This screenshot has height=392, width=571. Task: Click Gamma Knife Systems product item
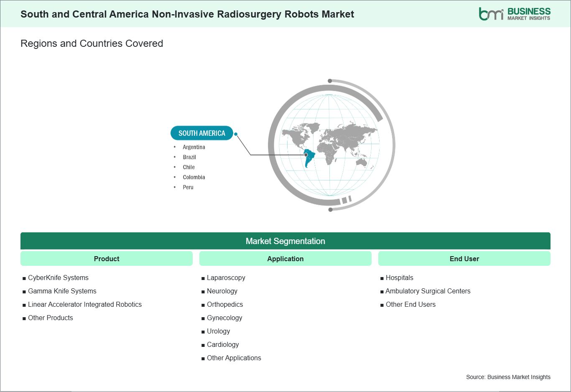62,291
